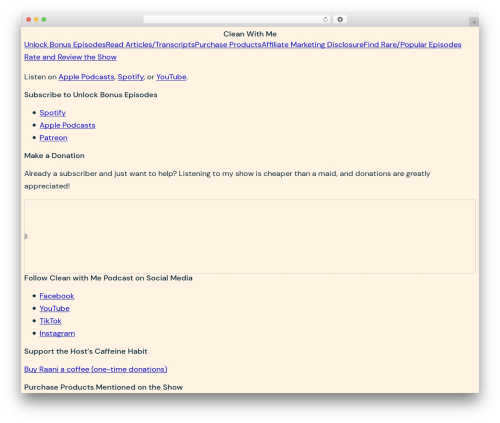
Task: Open the Facebook social link
Action: tap(57, 296)
